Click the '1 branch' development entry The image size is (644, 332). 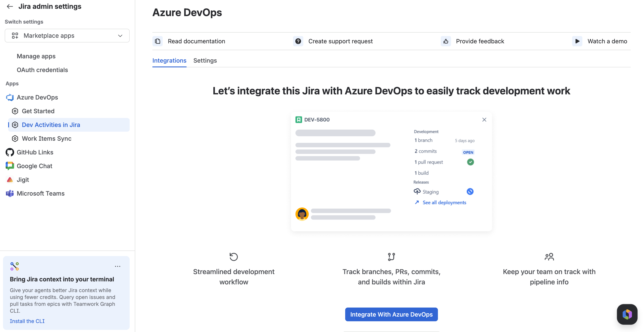(423, 140)
